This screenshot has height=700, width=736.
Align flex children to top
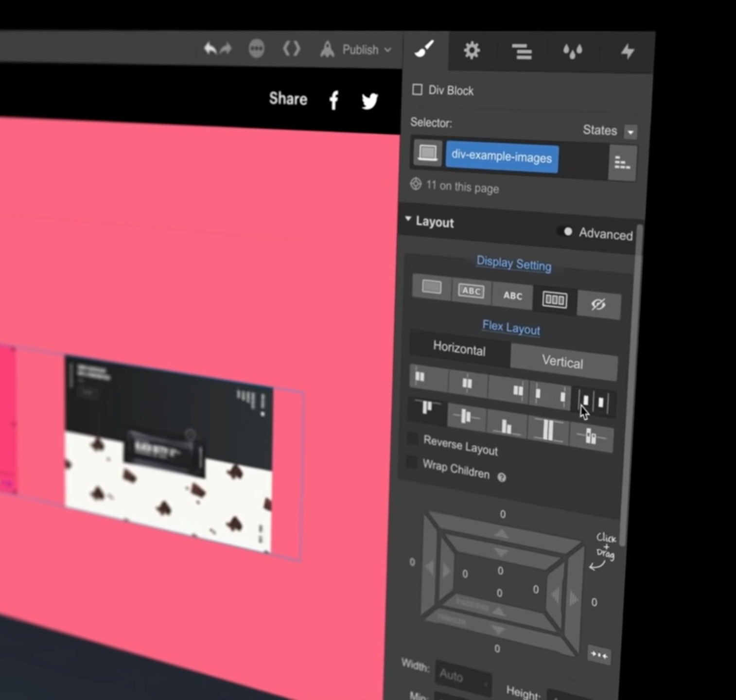[427, 408]
